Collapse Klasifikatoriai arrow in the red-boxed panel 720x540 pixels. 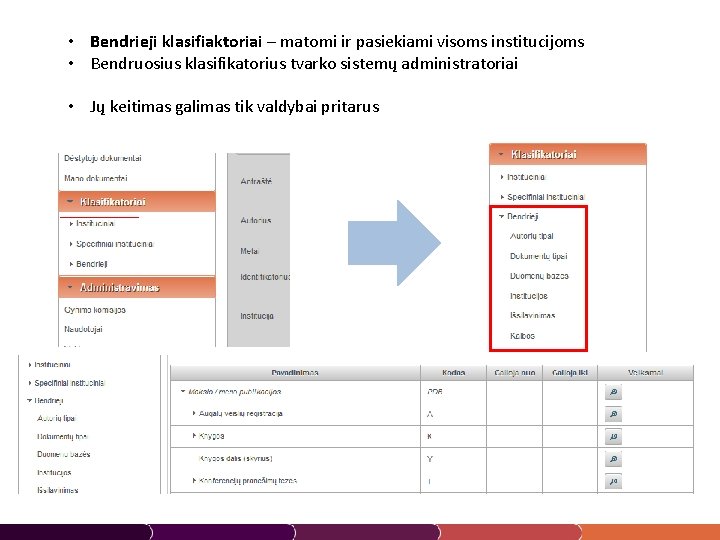(501, 154)
